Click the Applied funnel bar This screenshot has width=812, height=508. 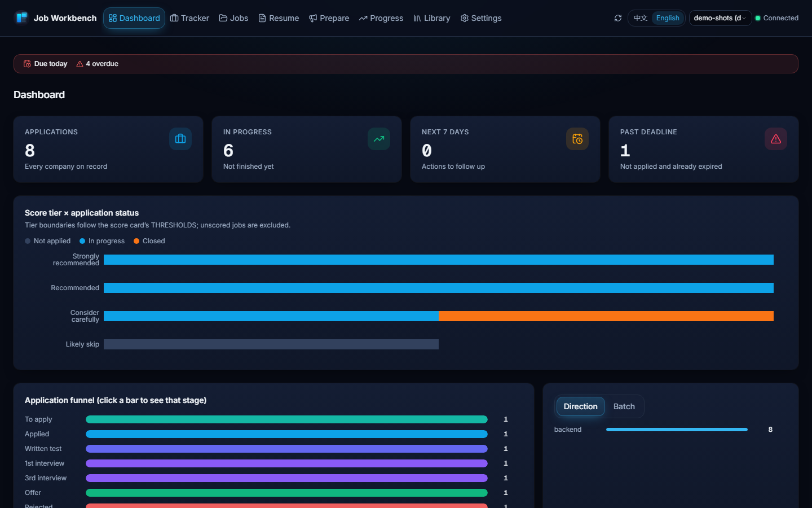[x=286, y=434]
